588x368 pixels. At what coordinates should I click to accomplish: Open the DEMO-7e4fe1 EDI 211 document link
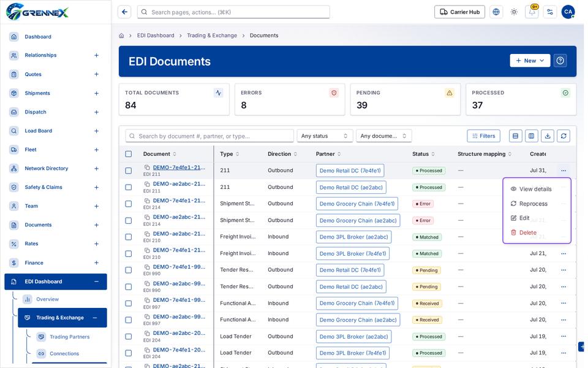179,167
